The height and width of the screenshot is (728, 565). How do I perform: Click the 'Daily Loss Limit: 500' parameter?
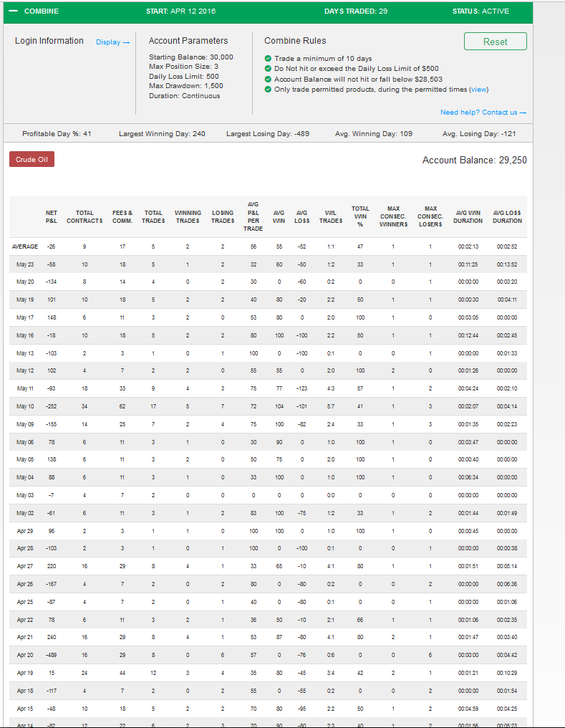pos(184,77)
